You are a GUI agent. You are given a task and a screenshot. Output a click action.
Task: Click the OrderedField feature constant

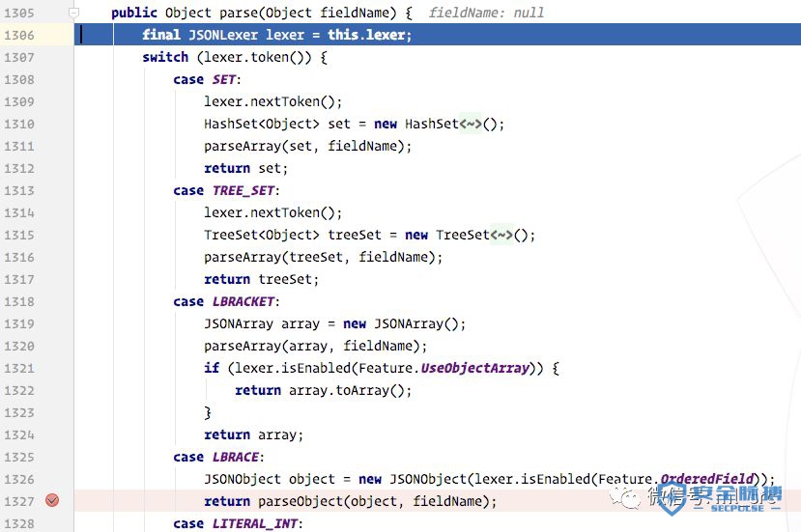point(707,479)
